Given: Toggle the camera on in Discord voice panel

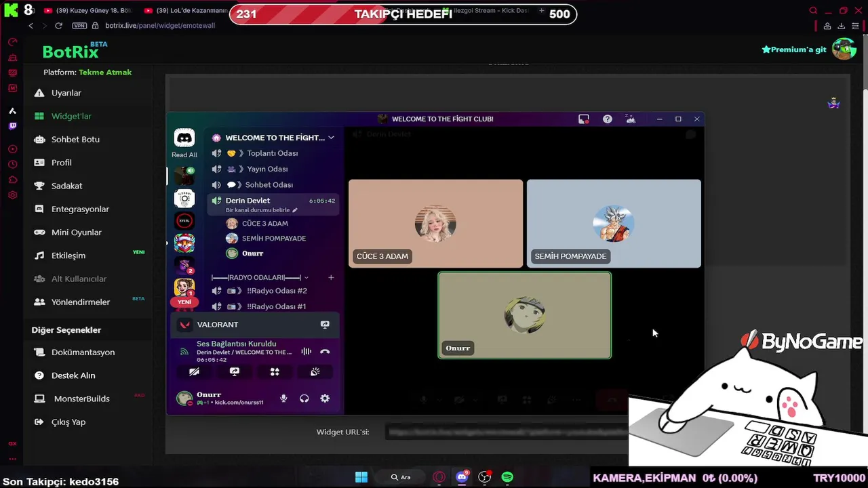Looking at the screenshot, I should coord(194,371).
